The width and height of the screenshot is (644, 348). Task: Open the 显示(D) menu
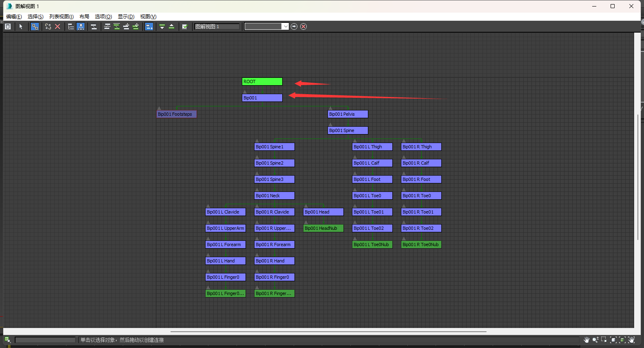tap(126, 17)
